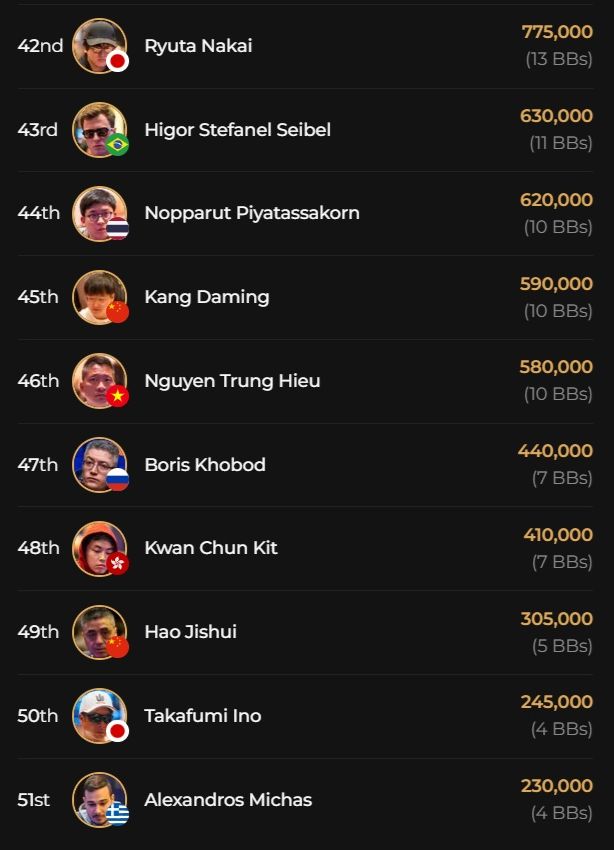Click the China flag beside Kang Daming
The width and height of the screenshot is (614, 850).
tap(118, 313)
